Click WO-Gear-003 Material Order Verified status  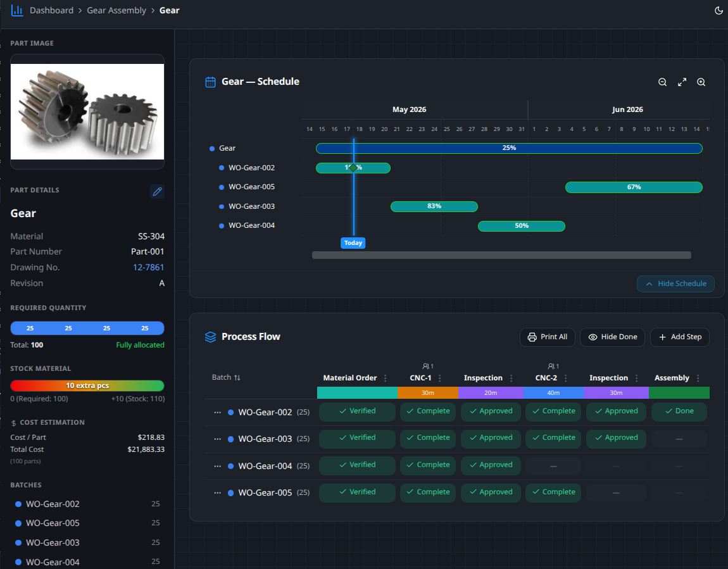point(357,439)
